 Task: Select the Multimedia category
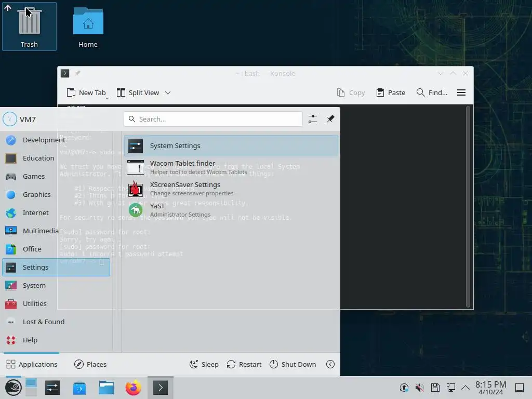(56, 231)
